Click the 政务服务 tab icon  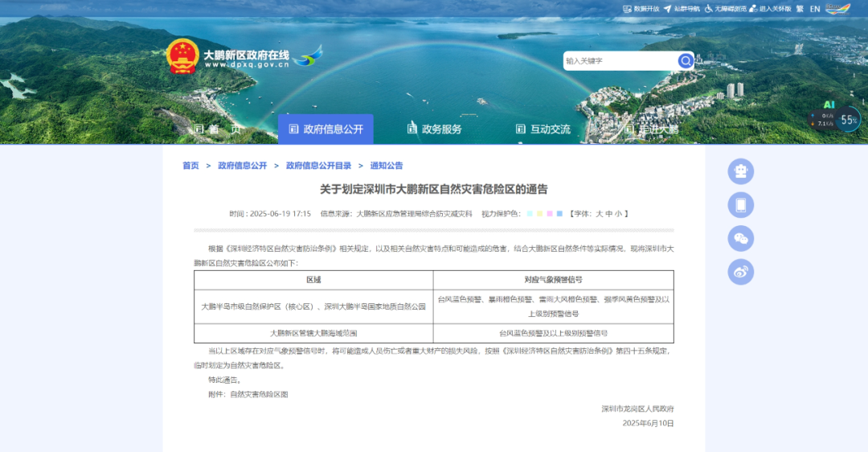[x=411, y=129]
